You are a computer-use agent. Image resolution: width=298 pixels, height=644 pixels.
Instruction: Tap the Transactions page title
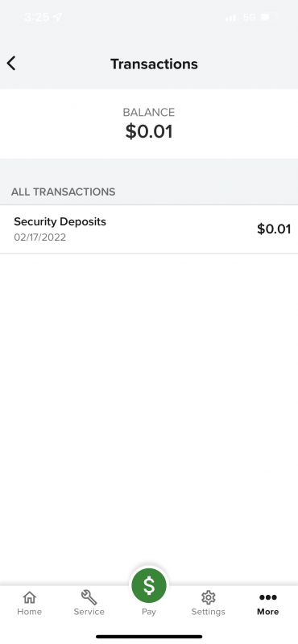pyautogui.click(x=154, y=64)
